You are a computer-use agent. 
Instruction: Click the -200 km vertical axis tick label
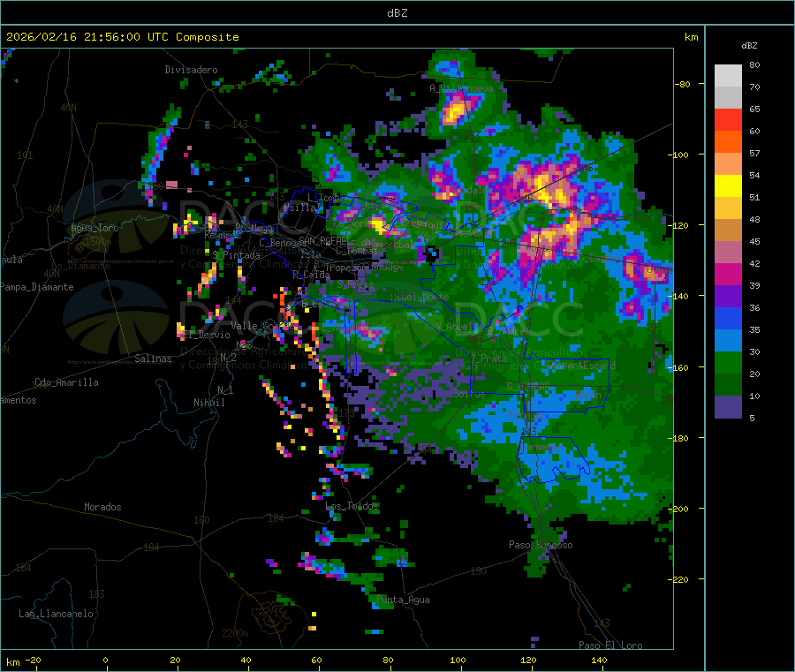point(678,509)
